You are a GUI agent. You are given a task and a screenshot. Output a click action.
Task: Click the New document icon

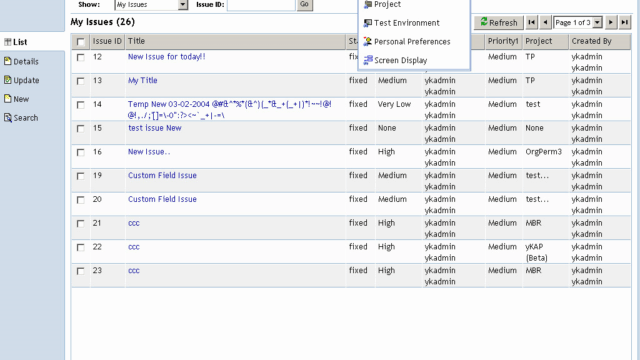coord(7,98)
